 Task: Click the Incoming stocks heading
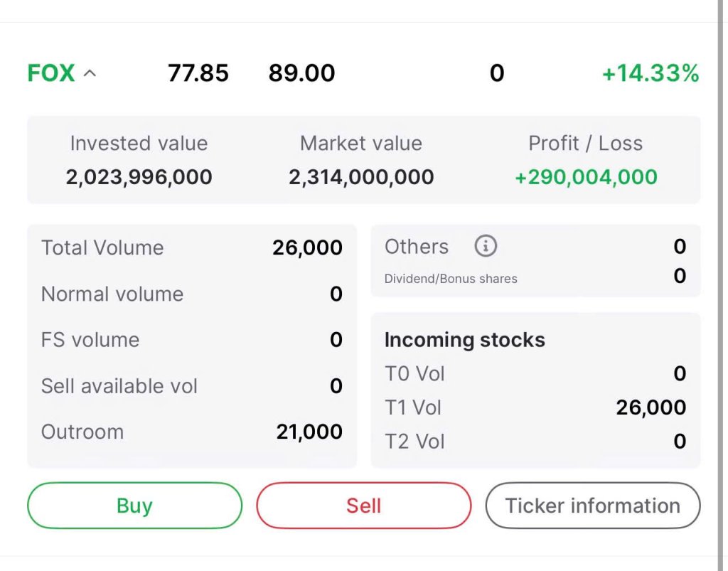pos(465,340)
